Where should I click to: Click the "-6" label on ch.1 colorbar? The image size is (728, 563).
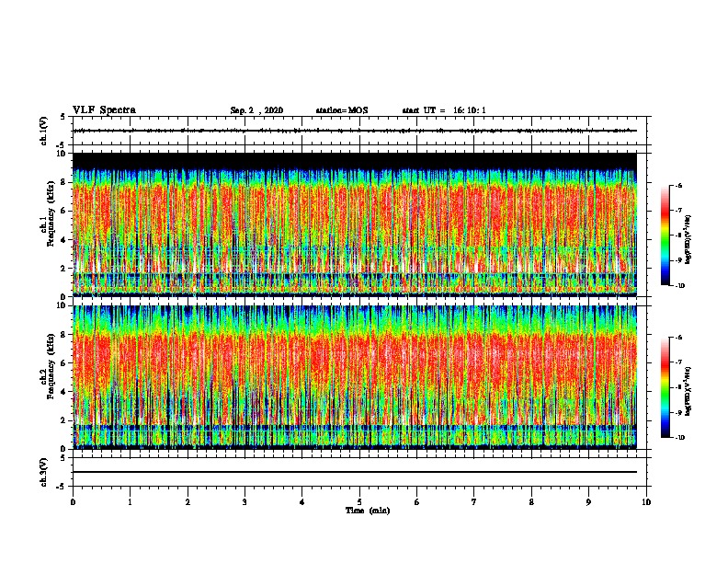point(678,186)
